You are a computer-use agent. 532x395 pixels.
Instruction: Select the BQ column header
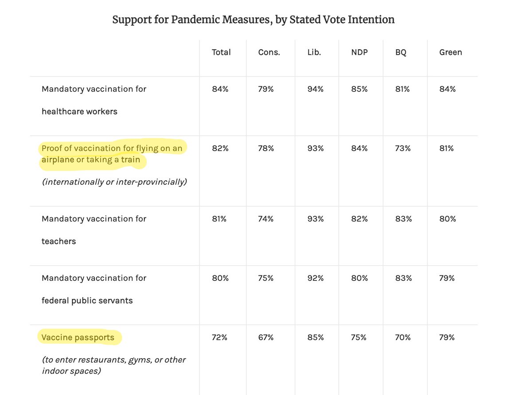[x=401, y=52]
